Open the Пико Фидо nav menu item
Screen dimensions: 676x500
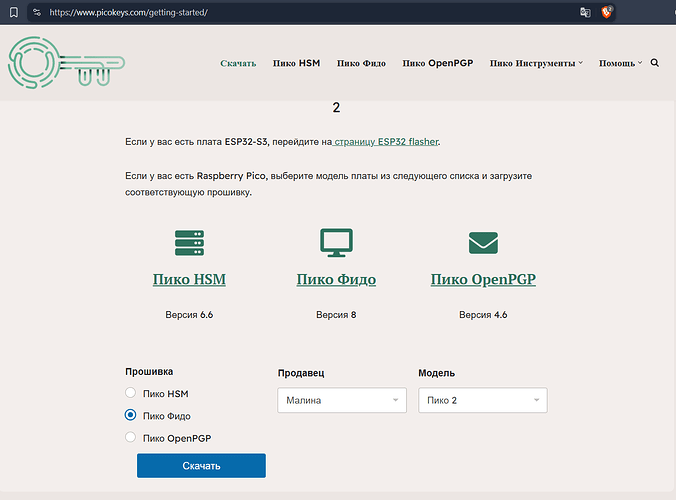[x=361, y=63]
